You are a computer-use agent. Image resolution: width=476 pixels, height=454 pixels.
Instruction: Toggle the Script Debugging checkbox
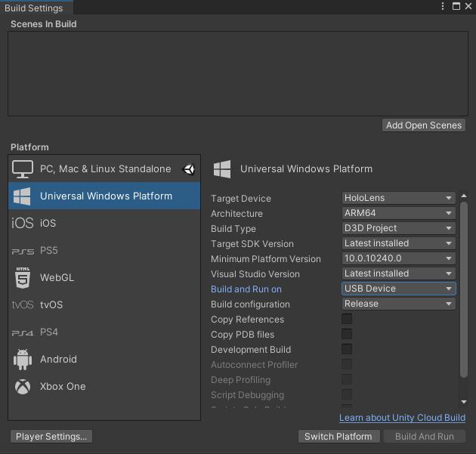click(x=347, y=394)
